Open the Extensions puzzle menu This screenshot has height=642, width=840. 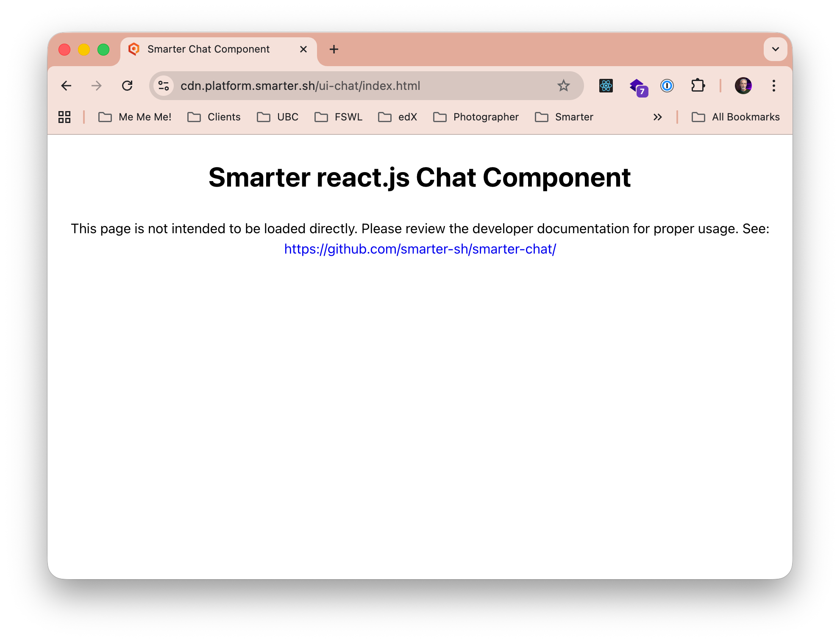(698, 86)
